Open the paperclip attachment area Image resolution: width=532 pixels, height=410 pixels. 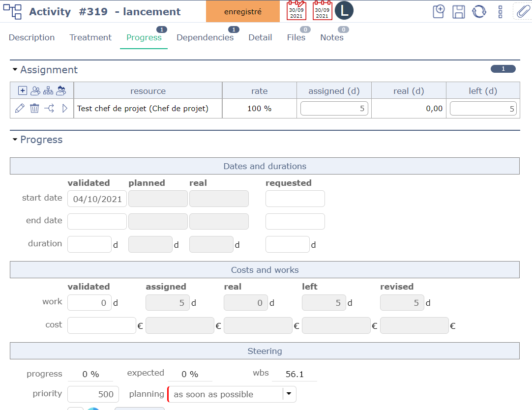pyautogui.click(x=521, y=11)
